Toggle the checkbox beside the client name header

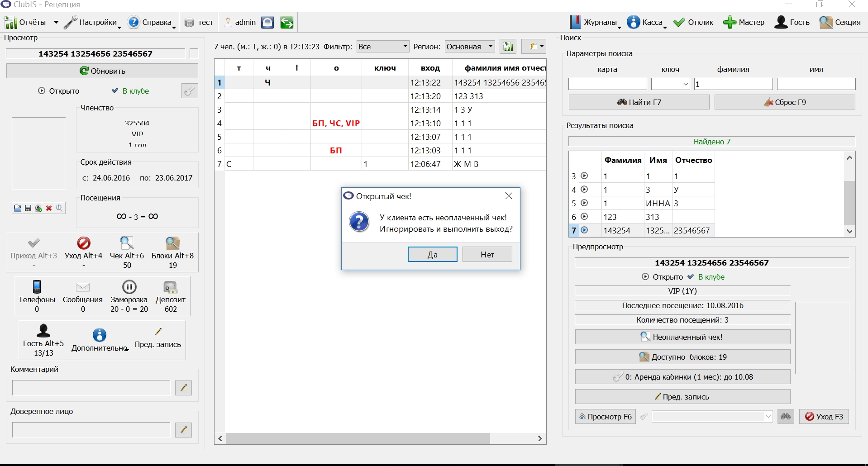[x=194, y=53]
